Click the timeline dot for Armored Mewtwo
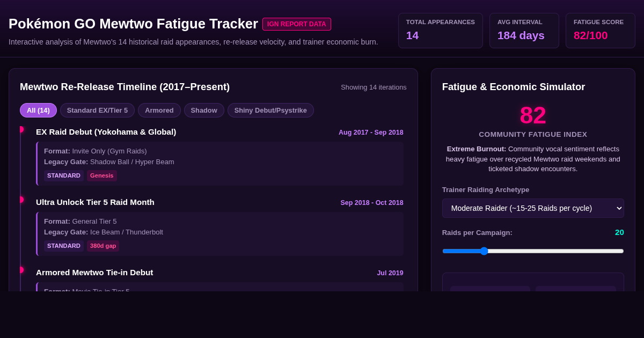The width and height of the screenshot is (644, 338). click(x=21, y=270)
